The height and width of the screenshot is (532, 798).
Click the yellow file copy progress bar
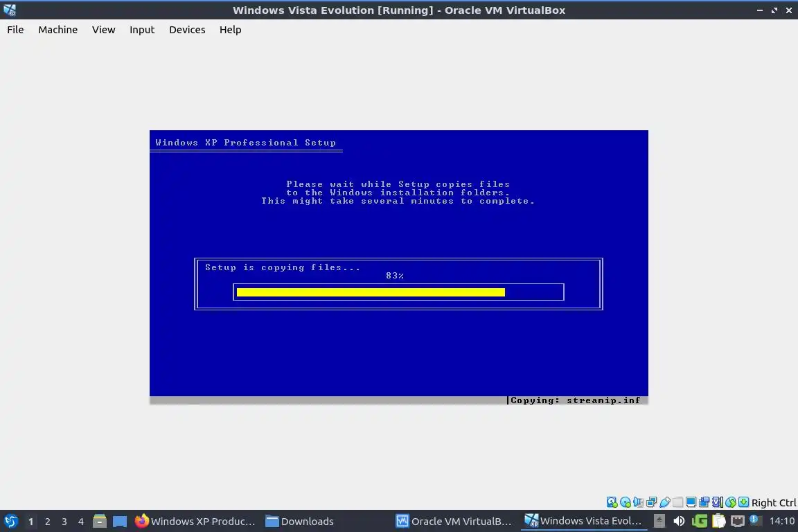(371, 292)
